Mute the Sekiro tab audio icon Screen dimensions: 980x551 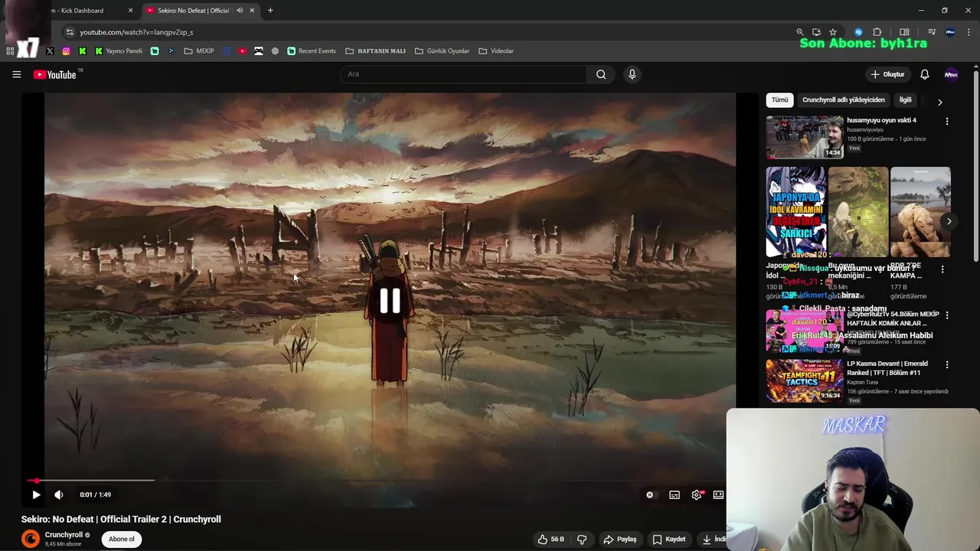[x=240, y=11]
